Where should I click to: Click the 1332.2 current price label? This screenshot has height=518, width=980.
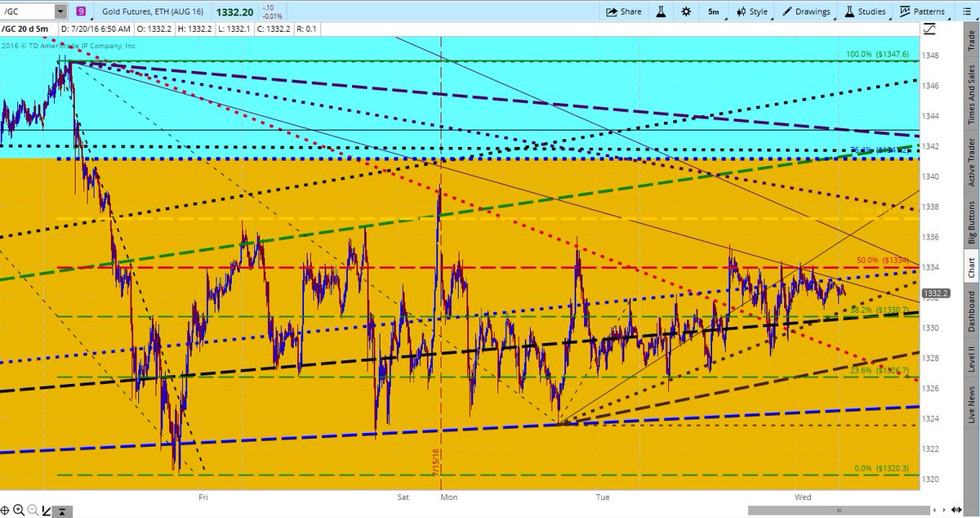[x=936, y=292]
